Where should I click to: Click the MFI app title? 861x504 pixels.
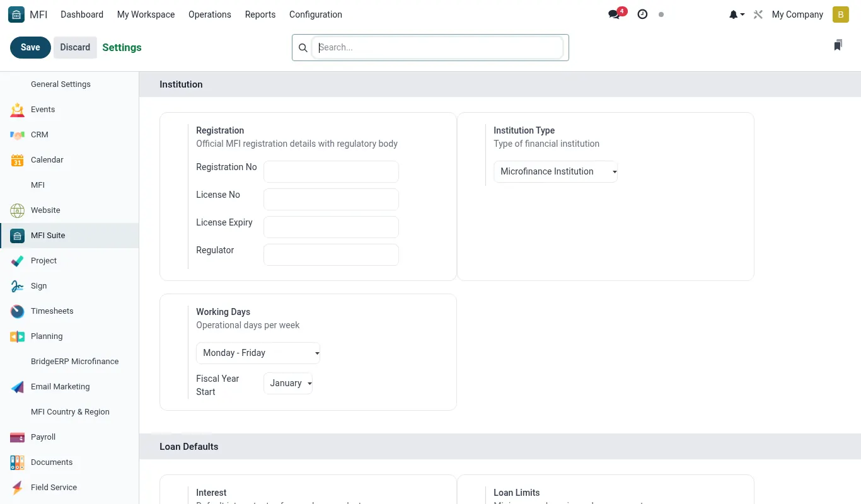click(x=38, y=14)
